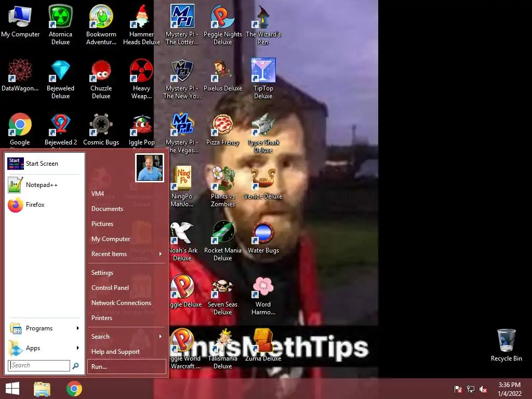Open Settings in Start menu
Screen dimensions: 532x399
coord(127,272)
